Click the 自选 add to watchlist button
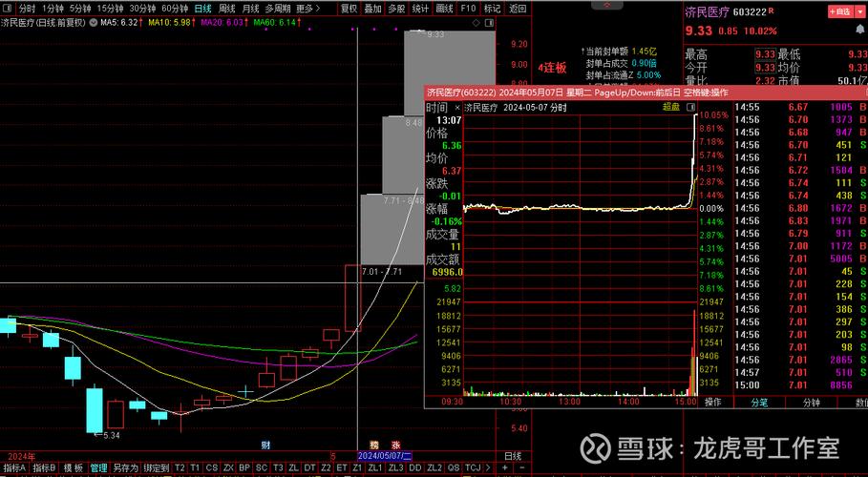Viewport: 868px width, 477px height. pyautogui.click(x=840, y=11)
